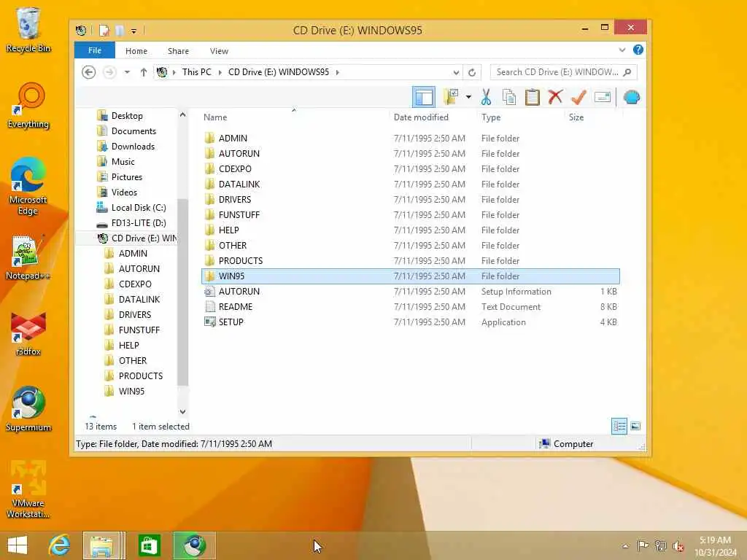Open Explorer help question mark icon
The height and width of the screenshot is (560, 747).
[x=638, y=50]
